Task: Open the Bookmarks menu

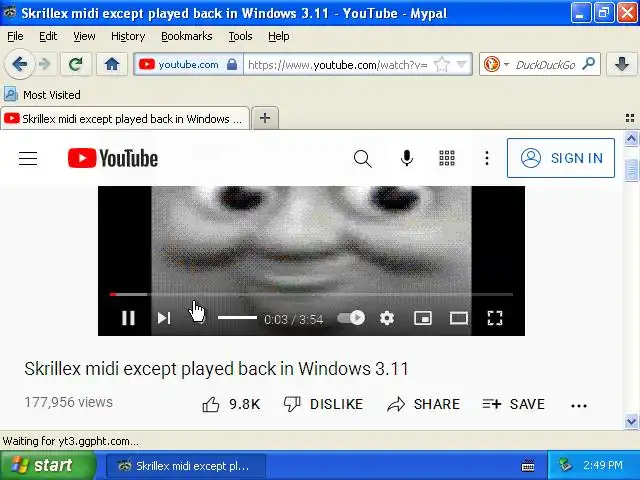Action: [x=187, y=36]
